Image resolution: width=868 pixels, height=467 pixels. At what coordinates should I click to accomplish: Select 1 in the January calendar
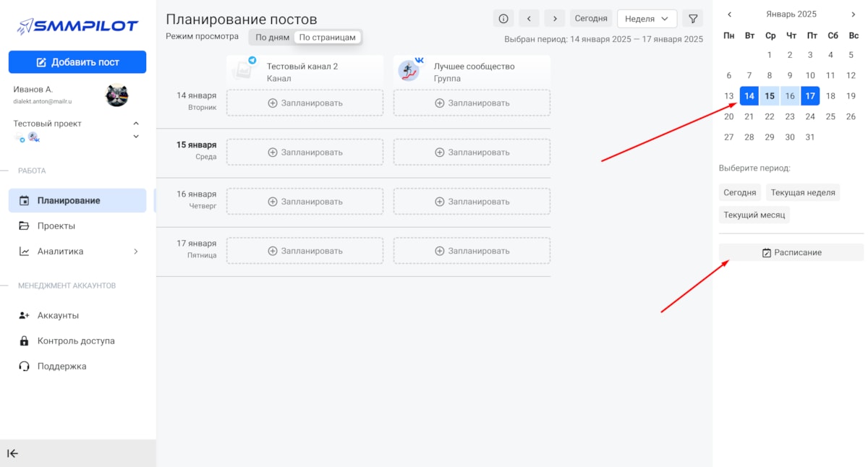coord(770,55)
